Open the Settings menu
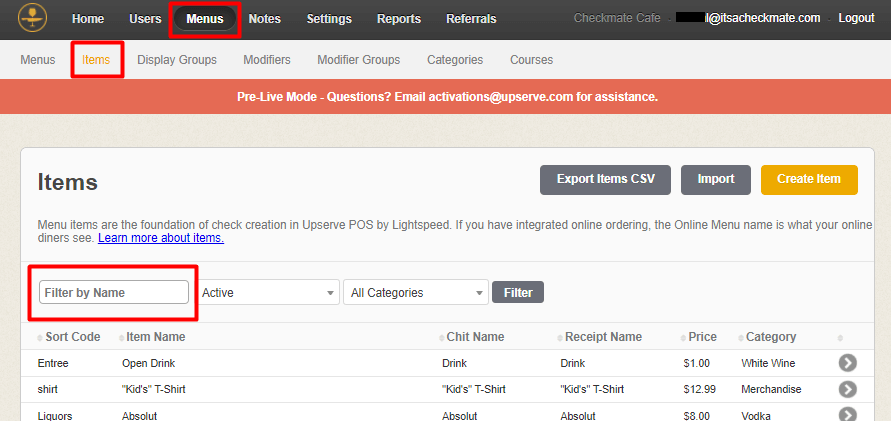 [329, 19]
